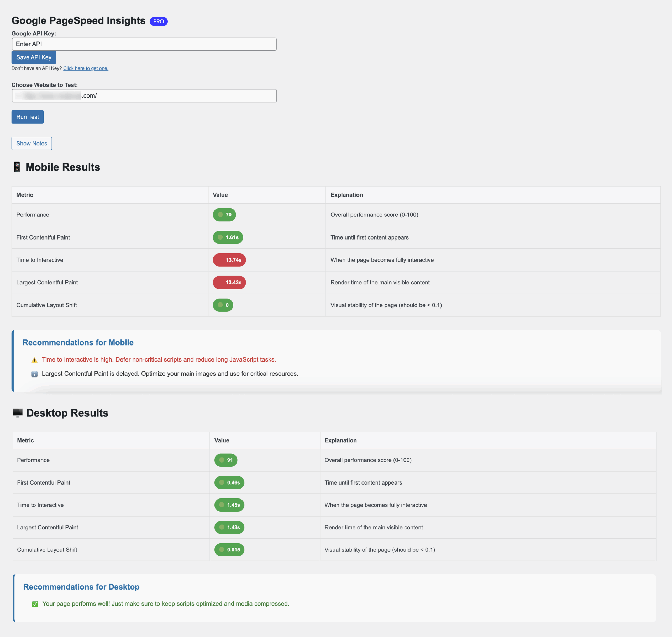Click mobile 'When the page becomes fully interactive' text
This screenshot has height=637, width=672.
(x=382, y=260)
